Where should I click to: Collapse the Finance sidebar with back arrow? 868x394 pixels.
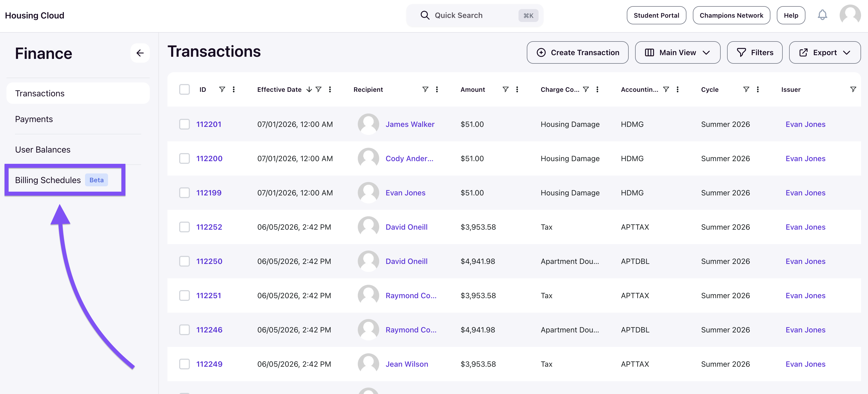140,53
